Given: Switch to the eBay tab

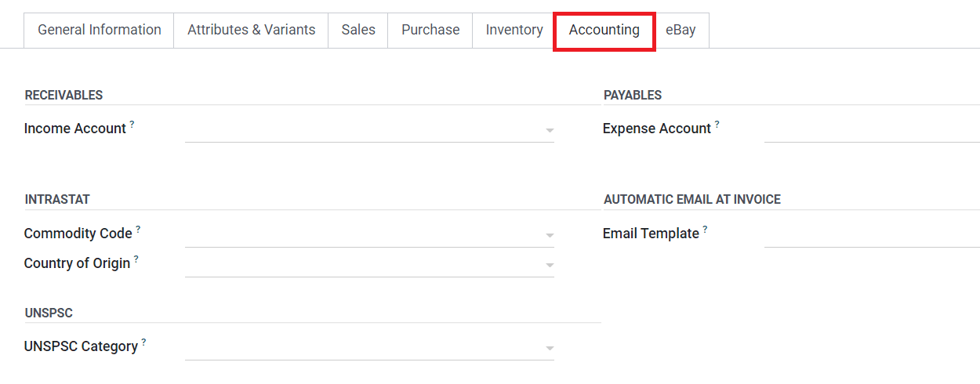Looking at the screenshot, I should click(x=681, y=30).
